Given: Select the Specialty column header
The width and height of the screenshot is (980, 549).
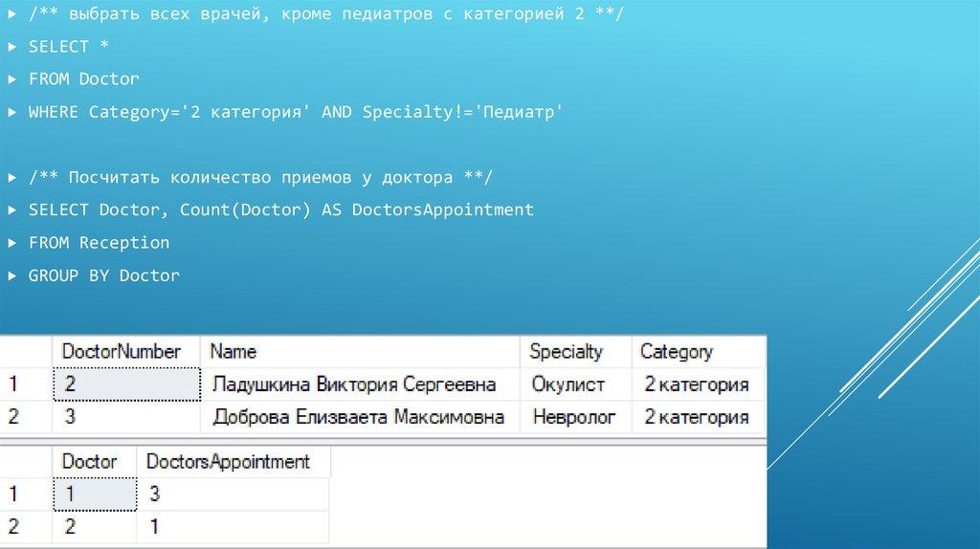Looking at the screenshot, I should pyautogui.click(x=566, y=352).
